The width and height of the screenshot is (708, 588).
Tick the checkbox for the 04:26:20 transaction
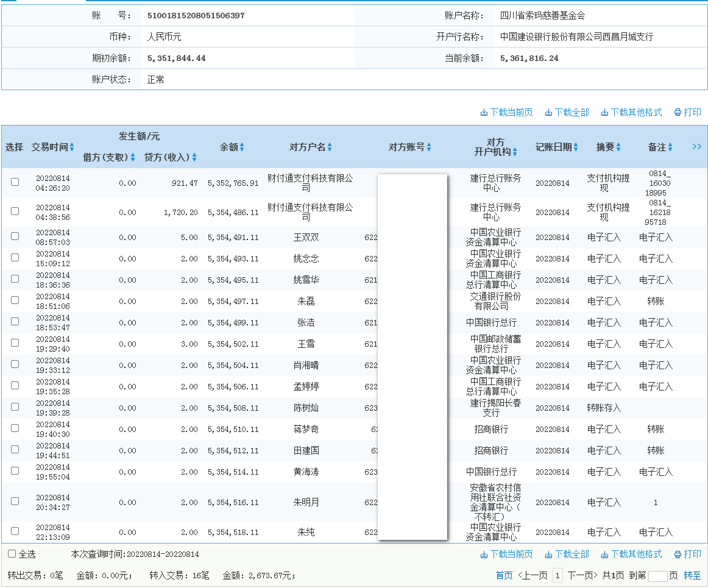[x=15, y=182]
